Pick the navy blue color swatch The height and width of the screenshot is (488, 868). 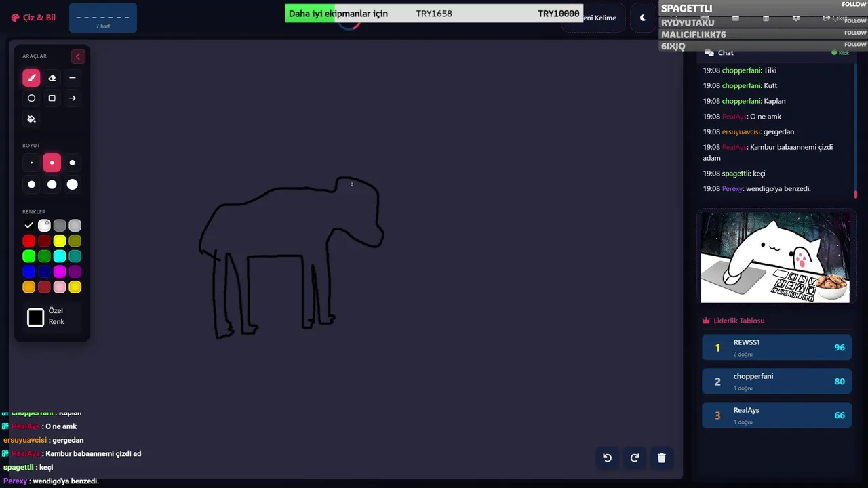[44, 272]
